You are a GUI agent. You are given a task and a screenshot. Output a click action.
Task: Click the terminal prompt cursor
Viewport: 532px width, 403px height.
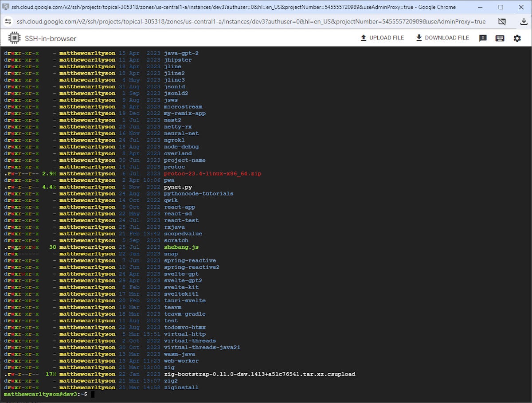93,394
